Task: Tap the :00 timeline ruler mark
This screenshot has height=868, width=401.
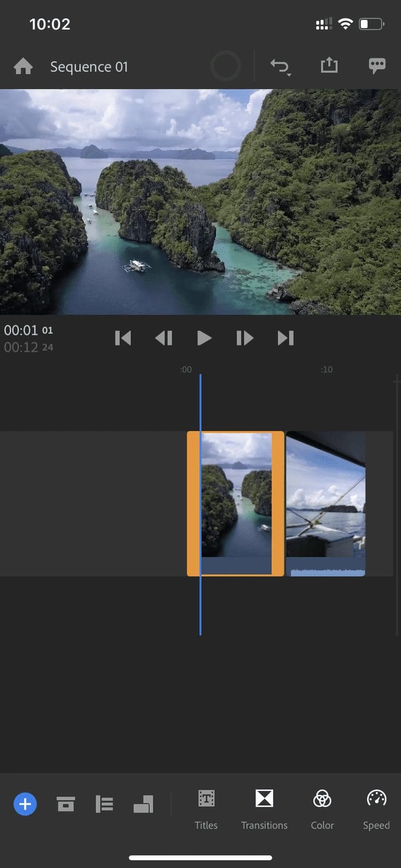Action: click(x=186, y=370)
